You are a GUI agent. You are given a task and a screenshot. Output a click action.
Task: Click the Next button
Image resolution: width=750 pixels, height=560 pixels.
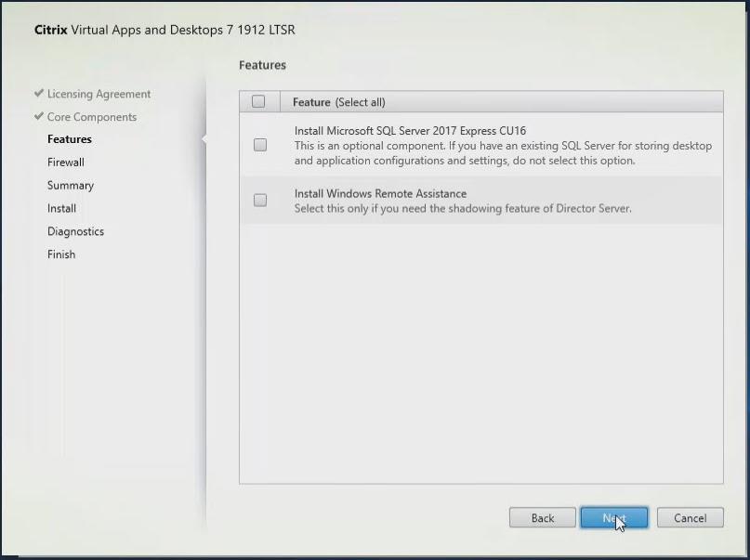pyautogui.click(x=614, y=518)
